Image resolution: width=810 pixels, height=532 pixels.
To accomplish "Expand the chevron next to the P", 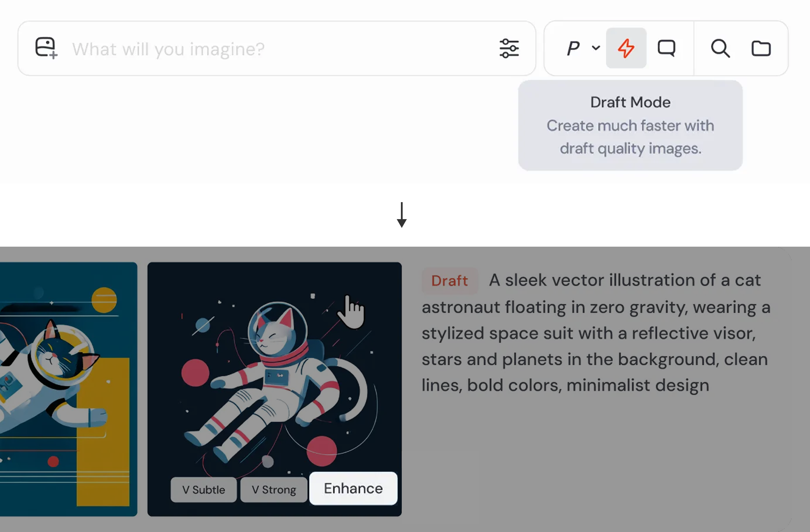I will (x=596, y=48).
